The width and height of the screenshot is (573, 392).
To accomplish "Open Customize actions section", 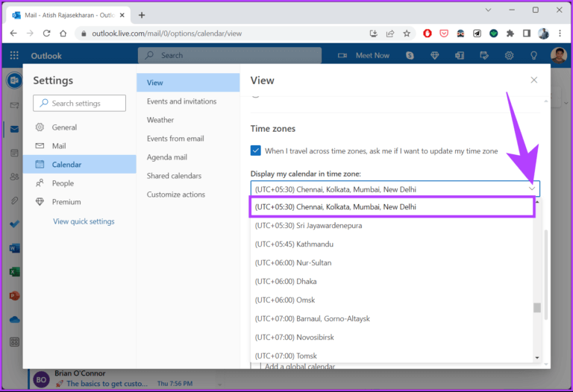I will click(x=188, y=195).
